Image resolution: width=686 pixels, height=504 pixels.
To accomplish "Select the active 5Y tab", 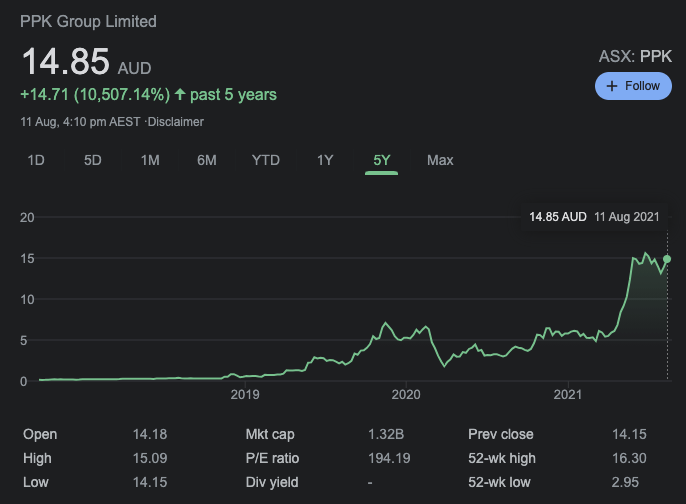I will (x=382, y=161).
